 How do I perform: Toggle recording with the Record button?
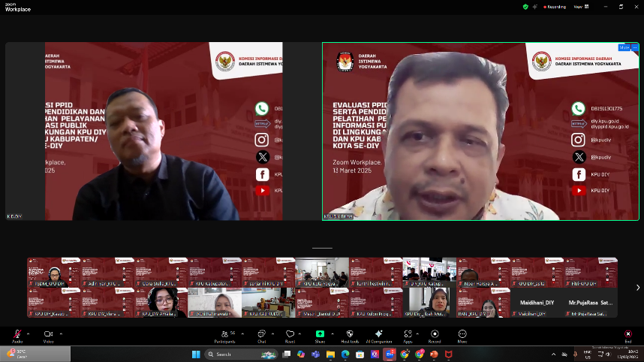pyautogui.click(x=435, y=335)
